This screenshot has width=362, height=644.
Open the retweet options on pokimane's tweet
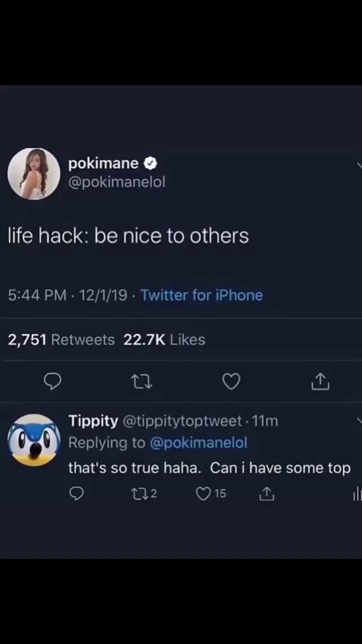click(x=141, y=381)
